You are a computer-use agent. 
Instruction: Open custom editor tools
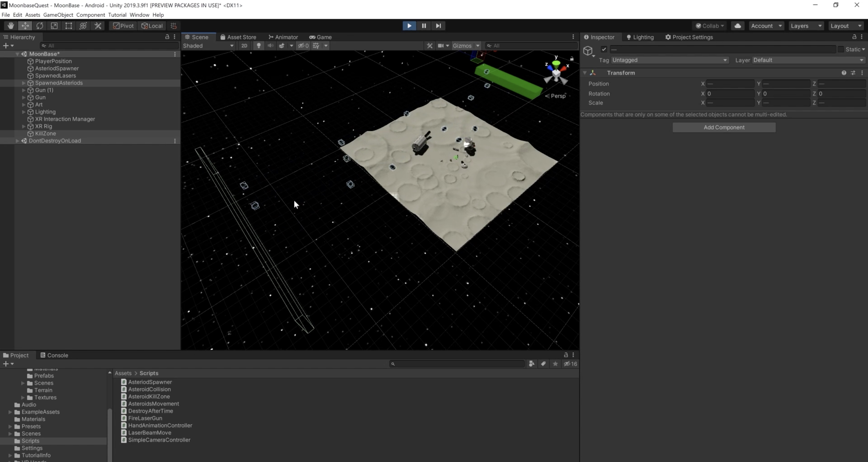click(98, 26)
